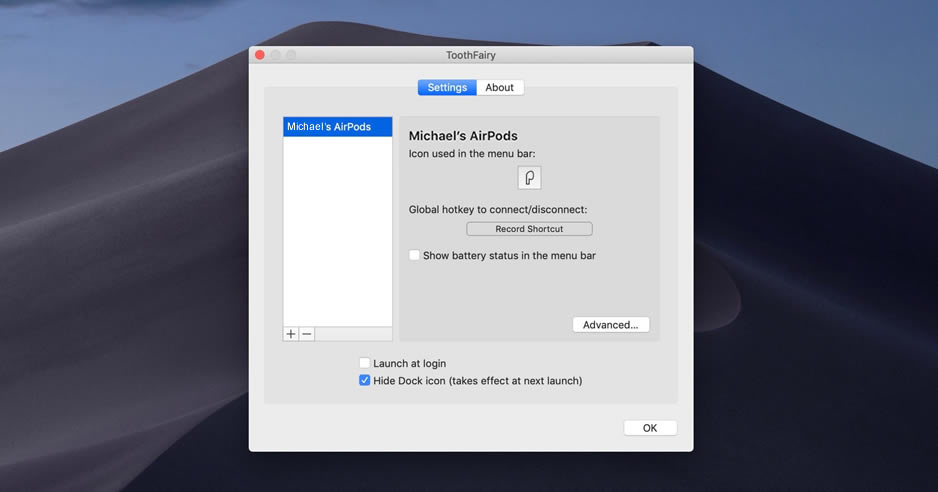The height and width of the screenshot is (492, 938).
Task: Enable Show battery status in menu bar
Action: [414, 255]
